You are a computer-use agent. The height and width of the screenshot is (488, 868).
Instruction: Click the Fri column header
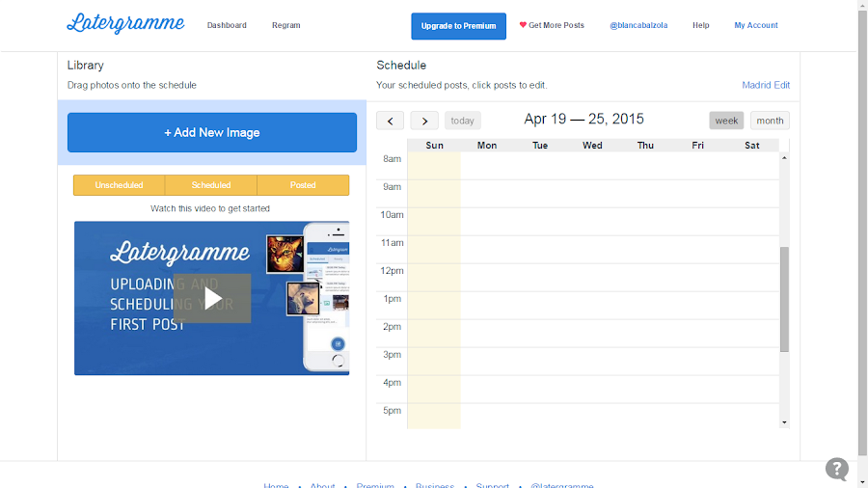coord(697,146)
